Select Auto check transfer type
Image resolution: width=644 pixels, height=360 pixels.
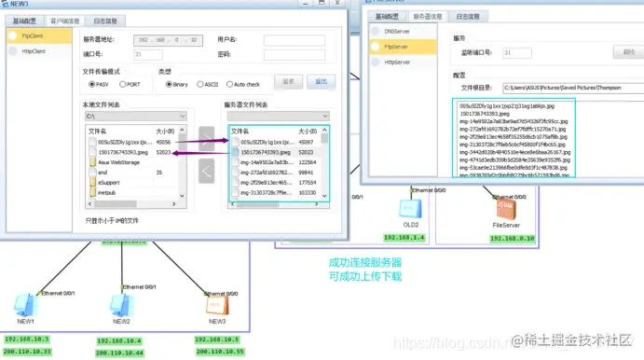[x=229, y=84]
